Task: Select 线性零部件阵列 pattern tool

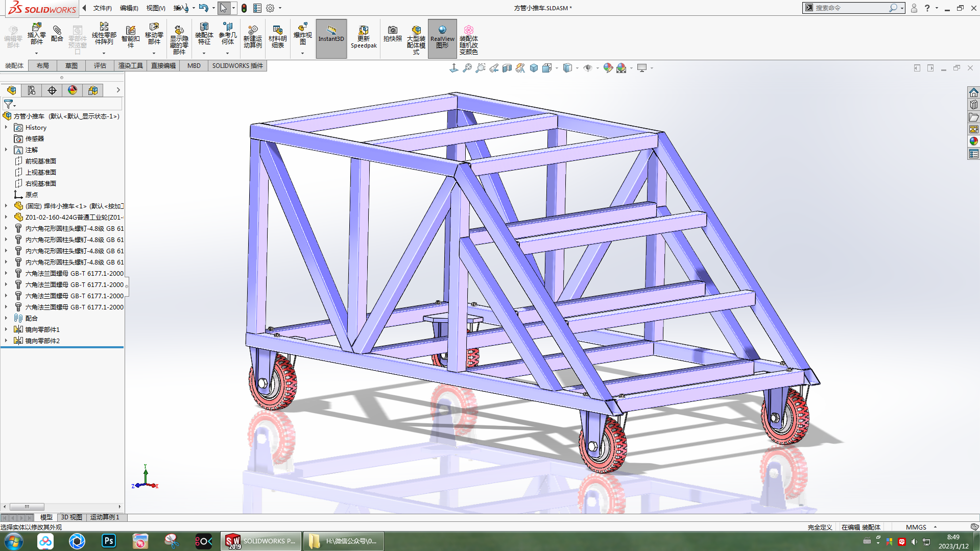Action: coord(104,34)
